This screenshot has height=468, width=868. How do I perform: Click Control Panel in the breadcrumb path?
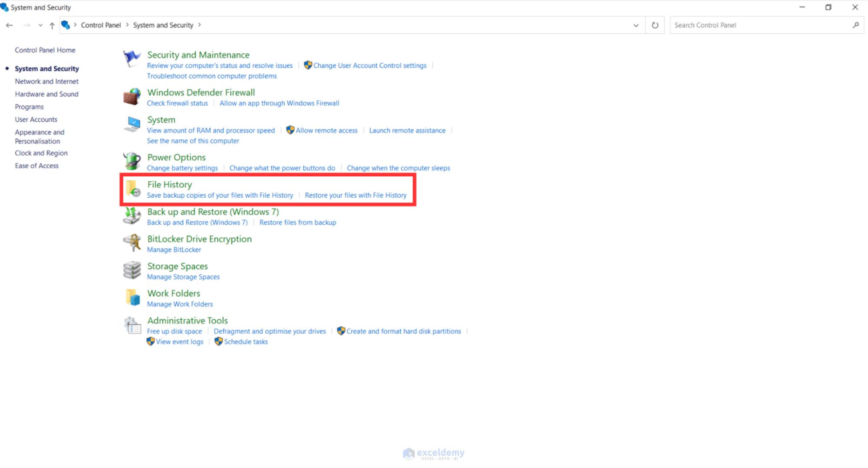coord(101,25)
